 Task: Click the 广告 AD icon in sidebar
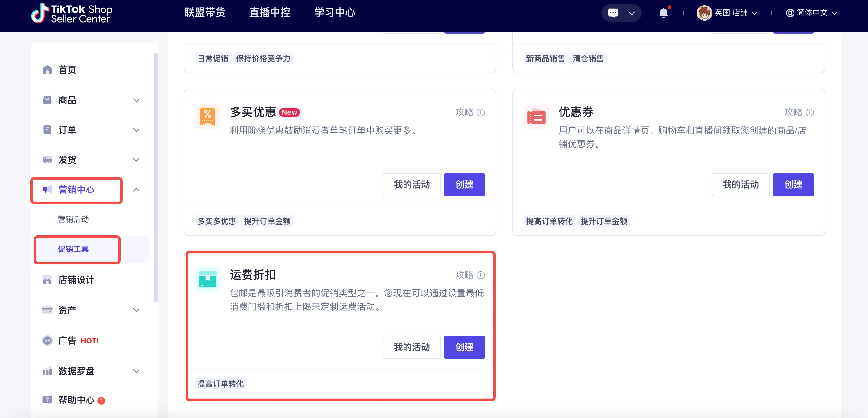pyautogui.click(x=47, y=340)
